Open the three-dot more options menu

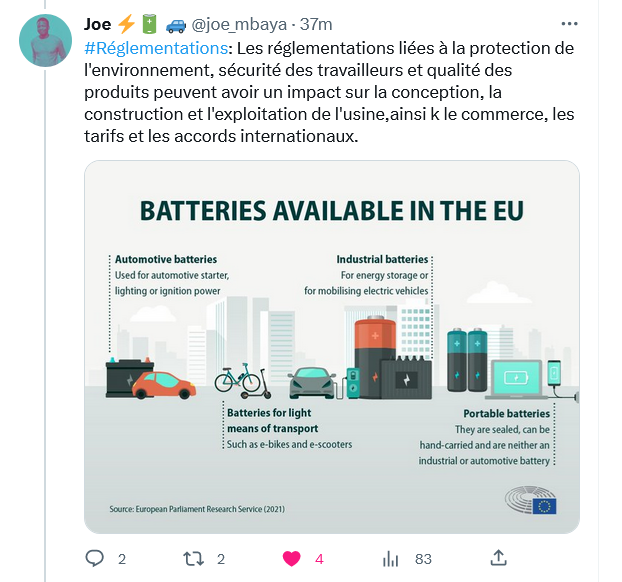point(569,24)
